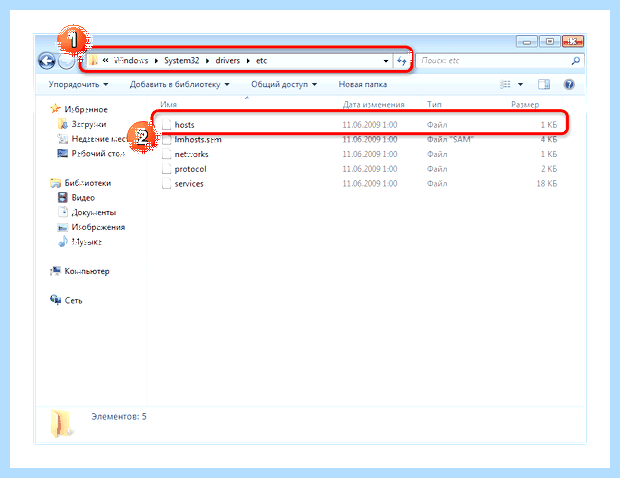The width and height of the screenshot is (620, 478).
Task: Open Загрузки in the navigation pane
Action: [x=89, y=124]
